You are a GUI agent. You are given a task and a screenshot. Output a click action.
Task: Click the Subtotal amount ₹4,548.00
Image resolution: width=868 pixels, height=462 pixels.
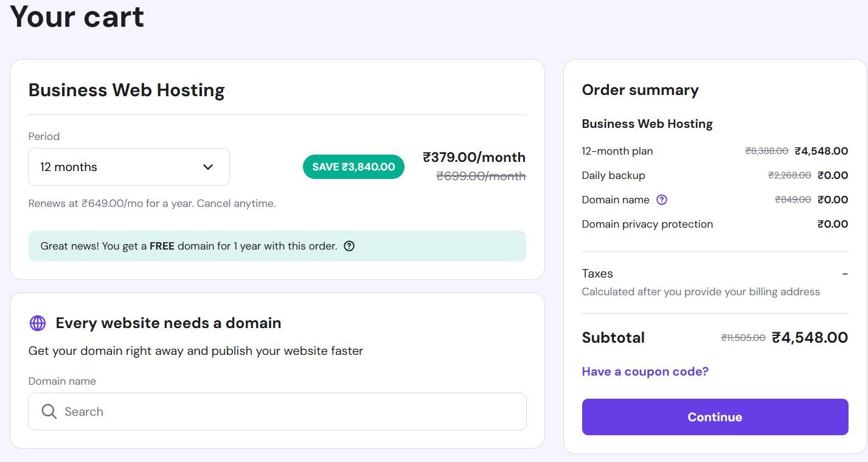(810, 337)
